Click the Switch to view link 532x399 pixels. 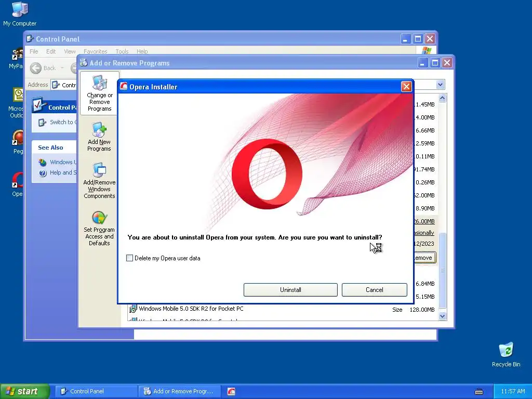coord(63,122)
